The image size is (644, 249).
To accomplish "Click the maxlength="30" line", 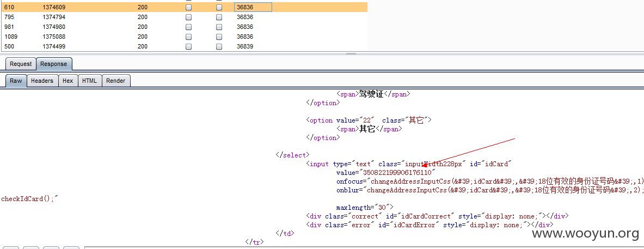I will [365, 207].
